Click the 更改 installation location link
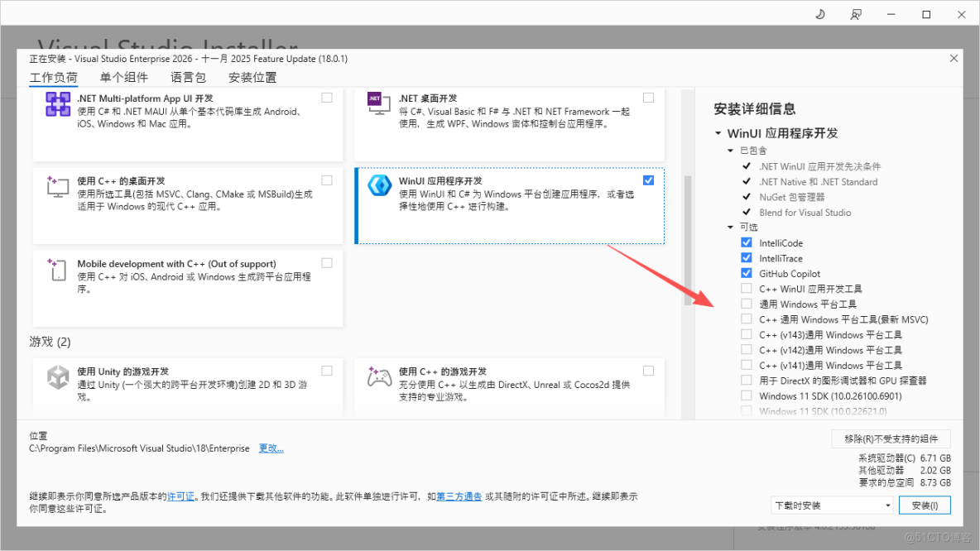 (x=271, y=448)
